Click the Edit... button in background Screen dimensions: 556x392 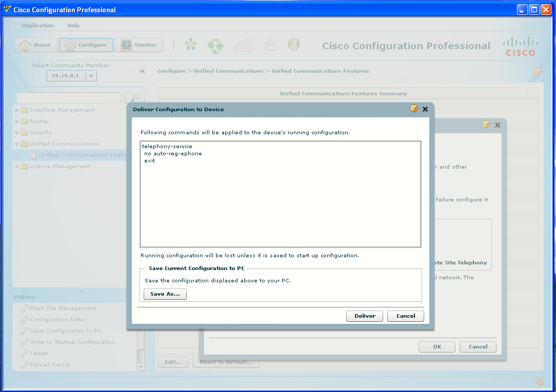click(173, 362)
